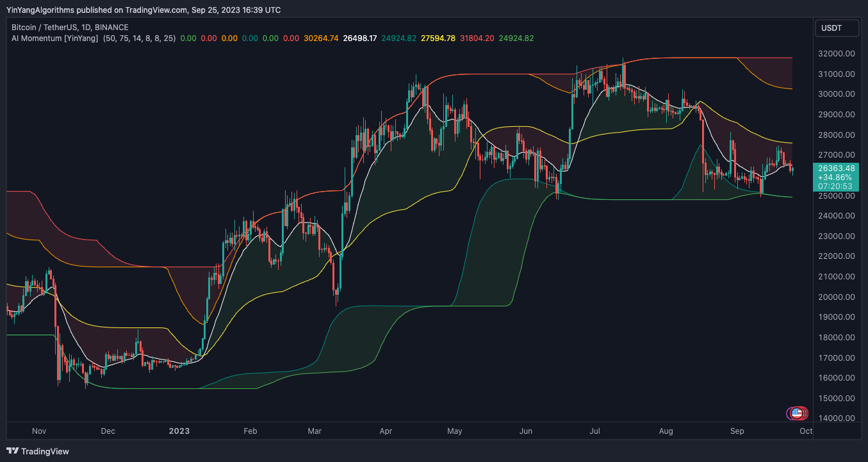The height and width of the screenshot is (462, 868).
Task: Click the 24000.00 price axis label
Action: (x=837, y=216)
